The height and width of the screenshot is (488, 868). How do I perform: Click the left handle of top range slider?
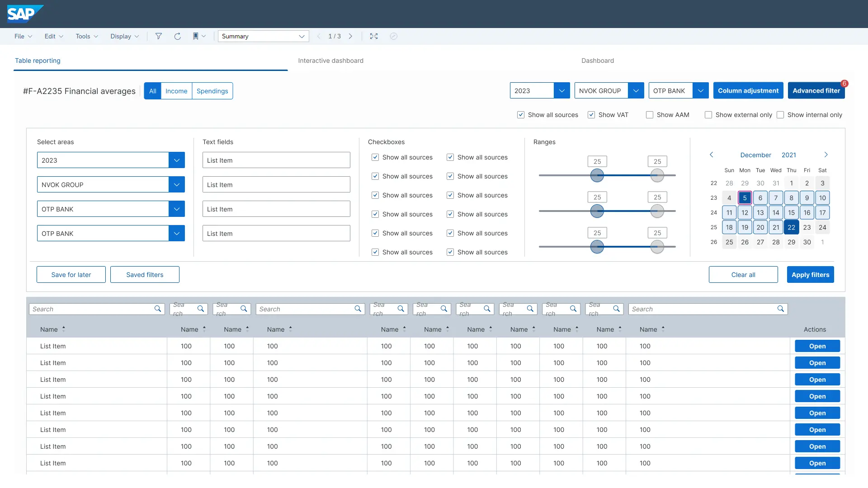click(597, 176)
